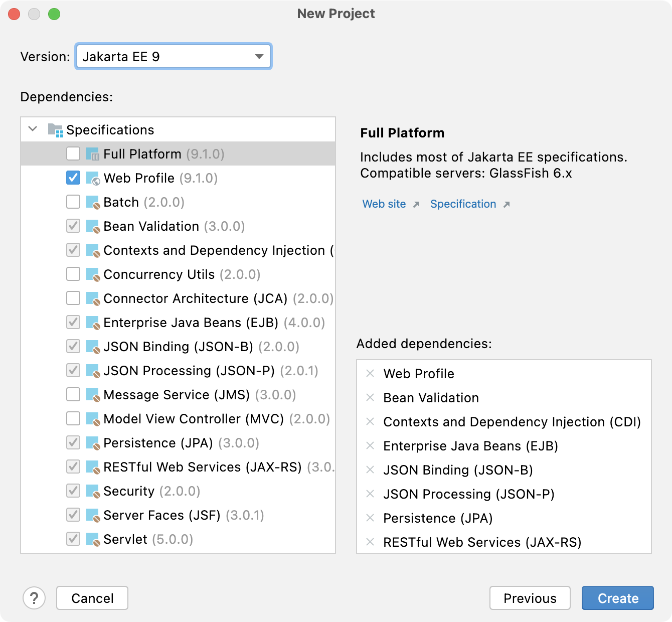Remove Persistence (JPA) from added dependencies
Image resolution: width=672 pixels, height=622 pixels.
(371, 518)
